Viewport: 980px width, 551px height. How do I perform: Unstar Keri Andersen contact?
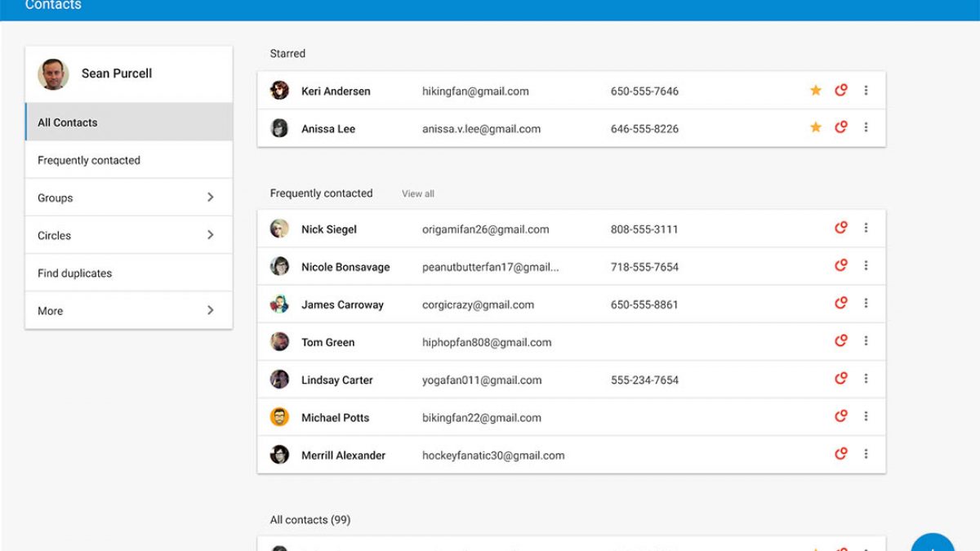tap(815, 91)
